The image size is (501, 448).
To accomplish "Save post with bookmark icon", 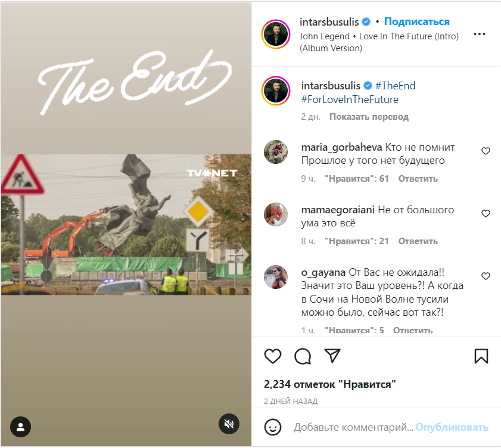I will 481,356.
